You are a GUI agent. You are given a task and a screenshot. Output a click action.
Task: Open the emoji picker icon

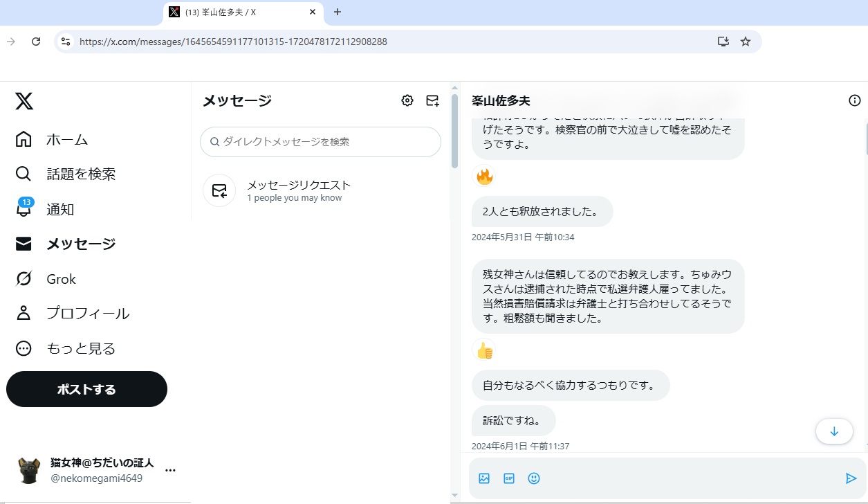point(534,478)
